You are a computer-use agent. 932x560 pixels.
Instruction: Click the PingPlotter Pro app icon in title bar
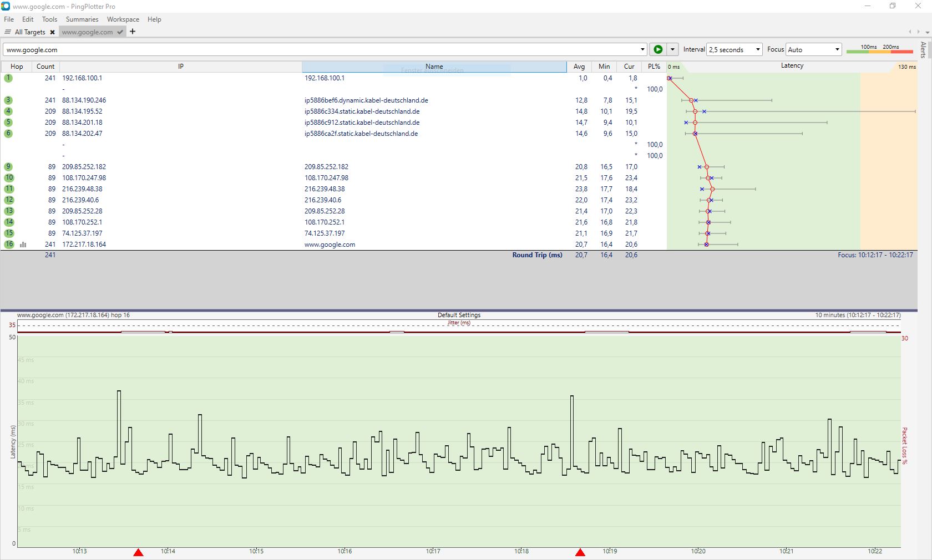(x=6, y=6)
